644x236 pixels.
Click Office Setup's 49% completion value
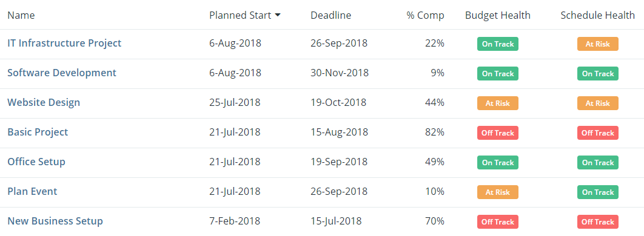[x=435, y=162]
